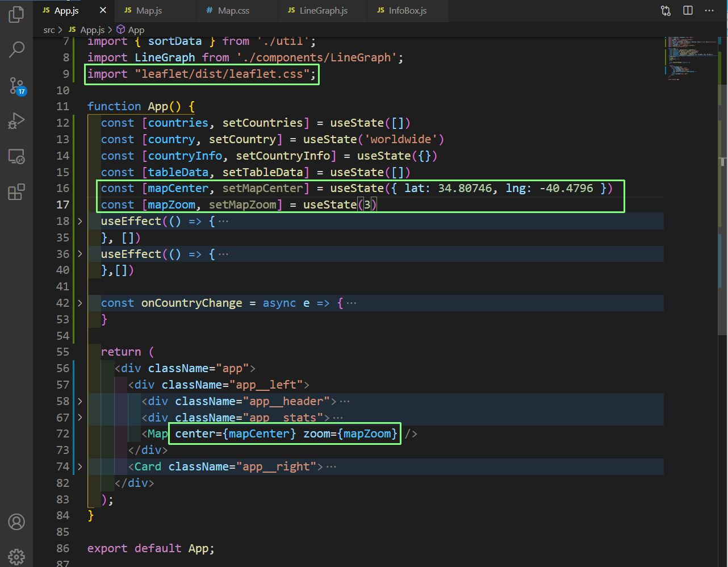Click line number 17 in gutter
728x567 pixels.
point(62,205)
